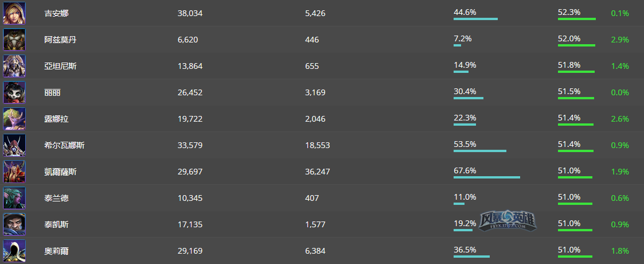
Task: Select the 丽丽 panda portrait icon
Action: [x=14, y=92]
